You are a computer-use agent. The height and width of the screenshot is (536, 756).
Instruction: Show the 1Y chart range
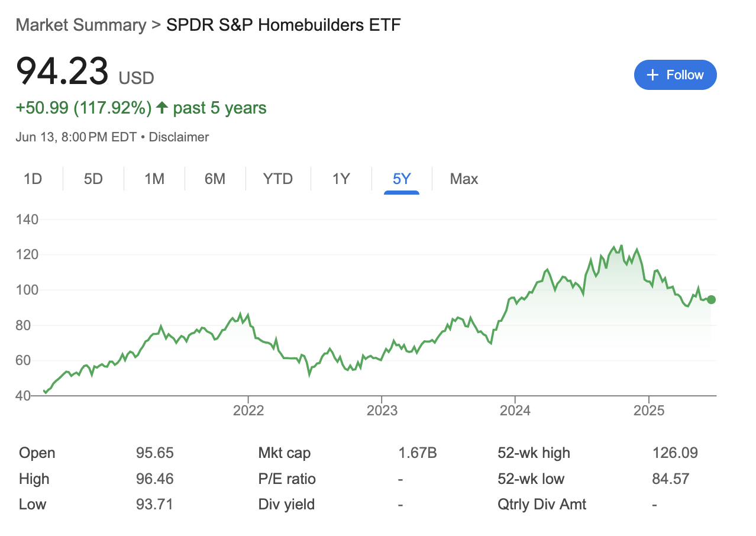[x=341, y=179]
